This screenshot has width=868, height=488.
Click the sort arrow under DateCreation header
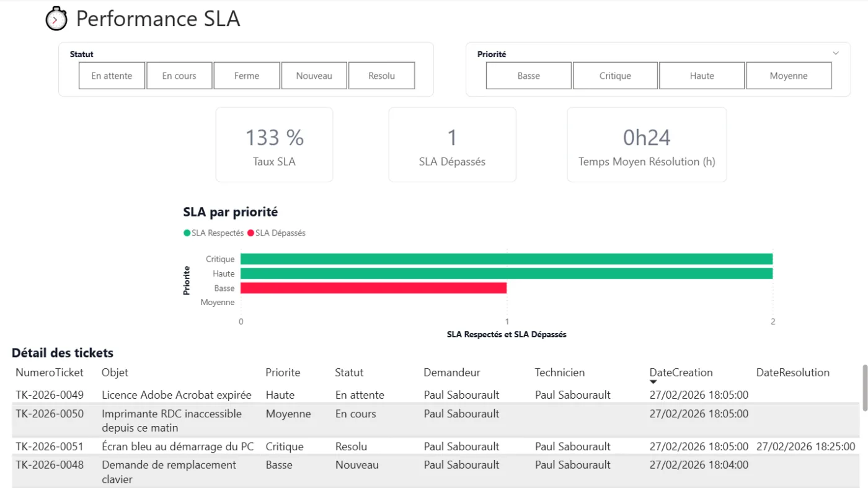tap(653, 382)
